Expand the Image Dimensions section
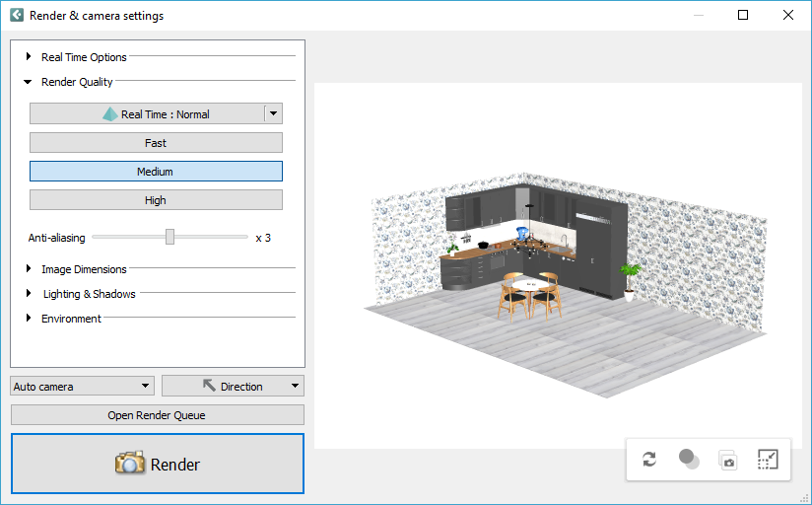 pos(29,268)
